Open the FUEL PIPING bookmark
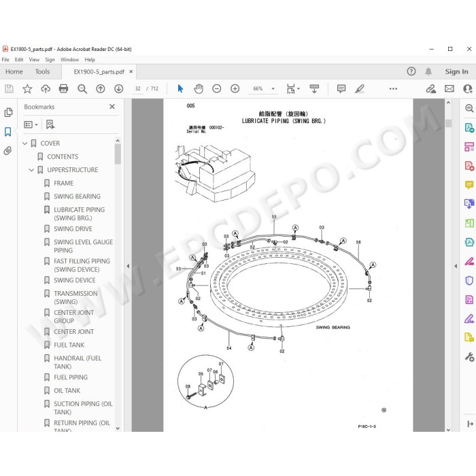Viewport: 476px width, 476px height. click(71, 377)
